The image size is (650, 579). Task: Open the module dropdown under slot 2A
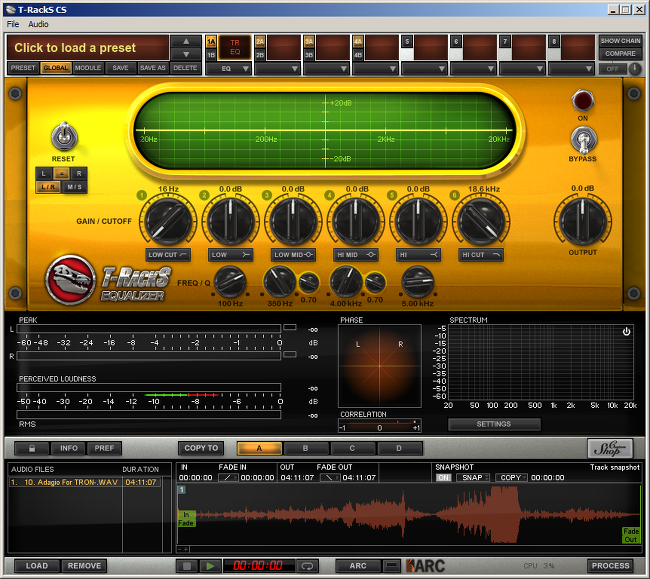[x=277, y=68]
